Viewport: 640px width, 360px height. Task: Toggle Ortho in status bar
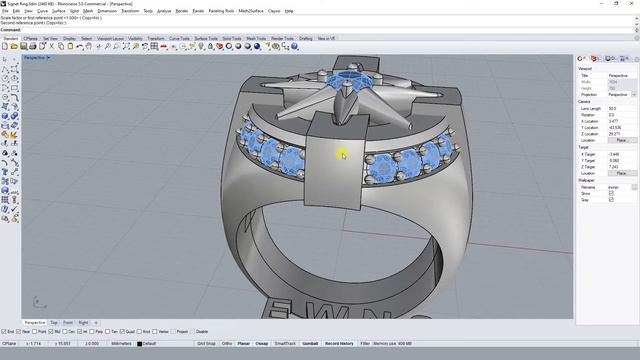coord(227,344)
